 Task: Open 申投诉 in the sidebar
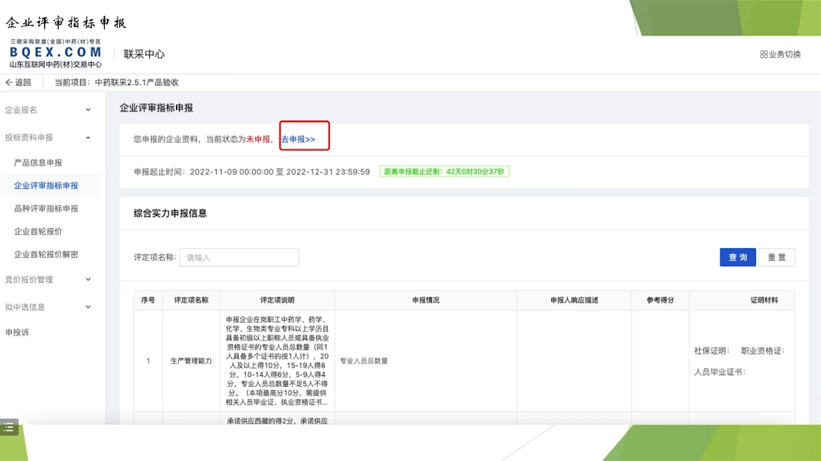[x=17, y=333]
